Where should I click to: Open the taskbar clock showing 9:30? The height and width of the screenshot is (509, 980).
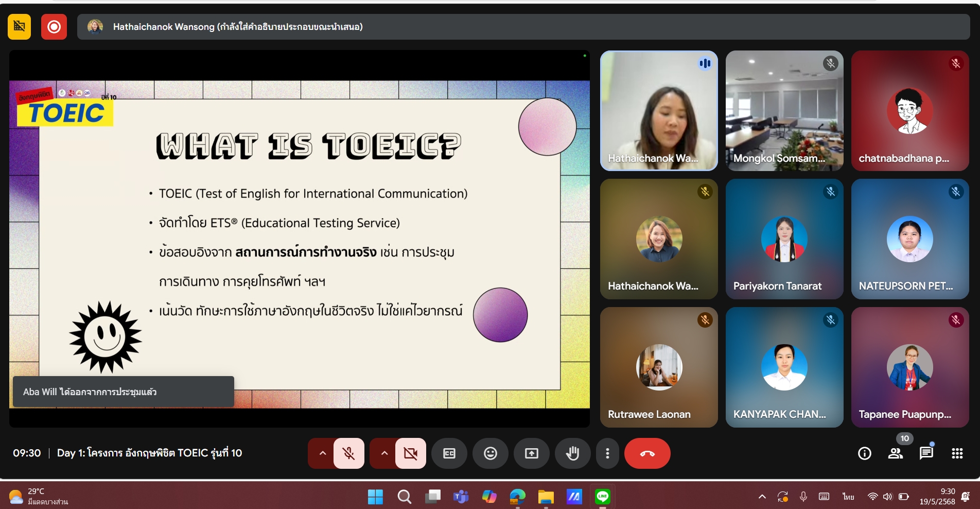pos(937,497)
